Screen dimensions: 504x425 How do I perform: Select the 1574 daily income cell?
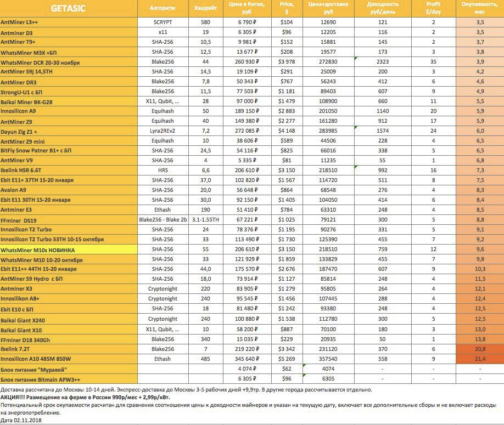click(x=383, y=131)
